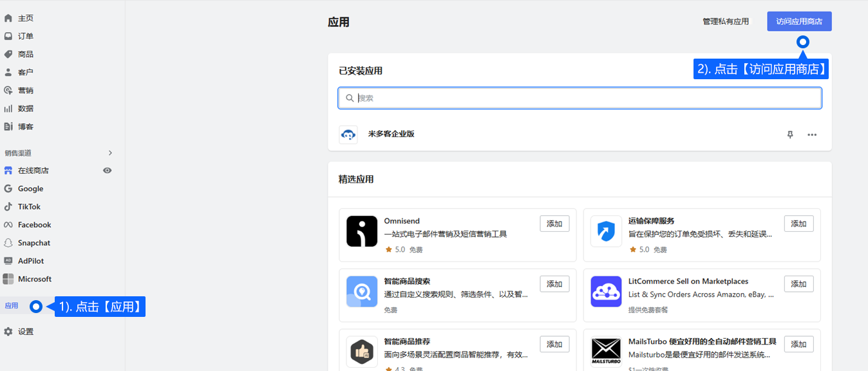
Task: Open the Omnisend app icon
Action: click(362, 231)
